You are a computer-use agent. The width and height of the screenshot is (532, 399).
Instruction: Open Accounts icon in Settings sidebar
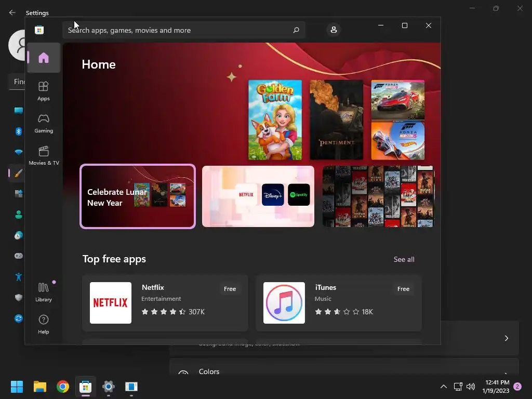pyautogui.click(x=19, y=215)
